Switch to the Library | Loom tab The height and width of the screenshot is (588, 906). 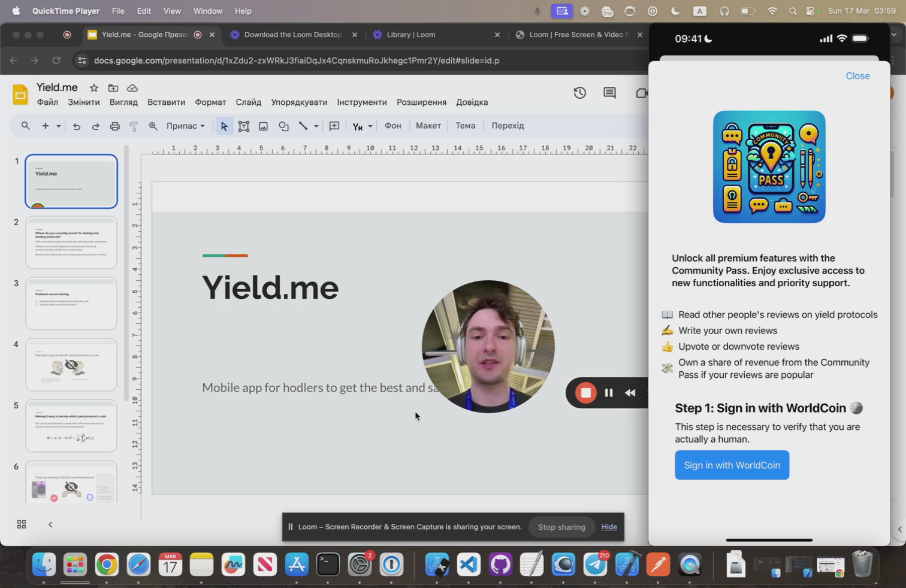tap(436, 35)
